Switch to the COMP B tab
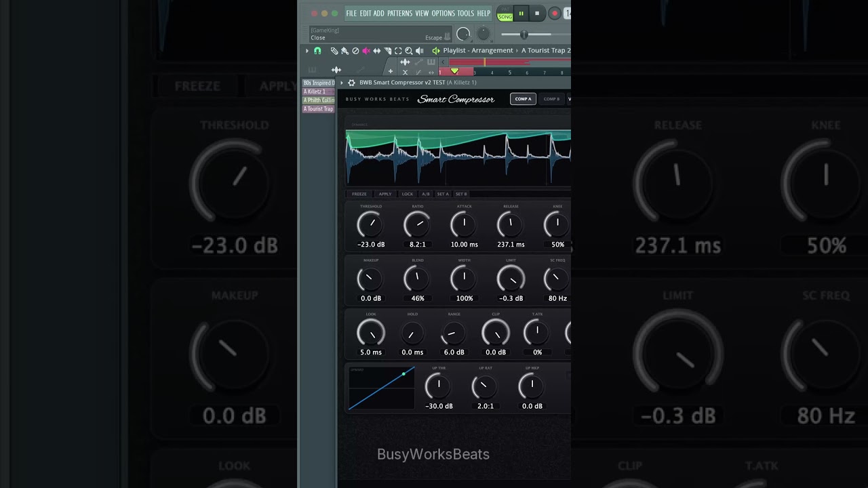868x488 pixels. point(551,99)
